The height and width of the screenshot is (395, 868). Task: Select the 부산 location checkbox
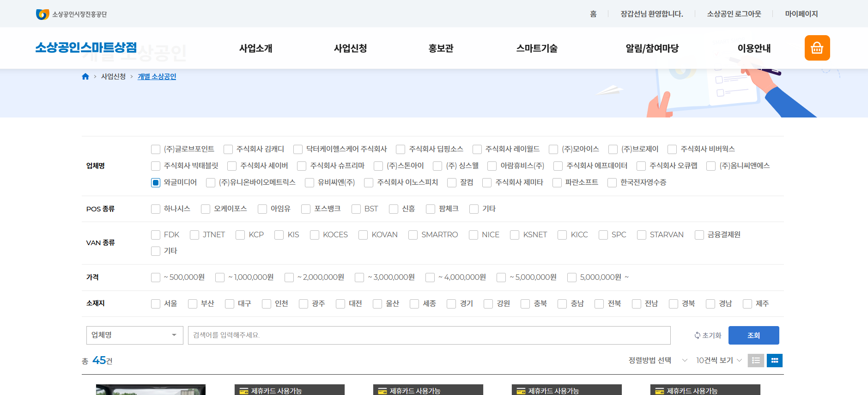pyautogui.click(x=193, y=304)
